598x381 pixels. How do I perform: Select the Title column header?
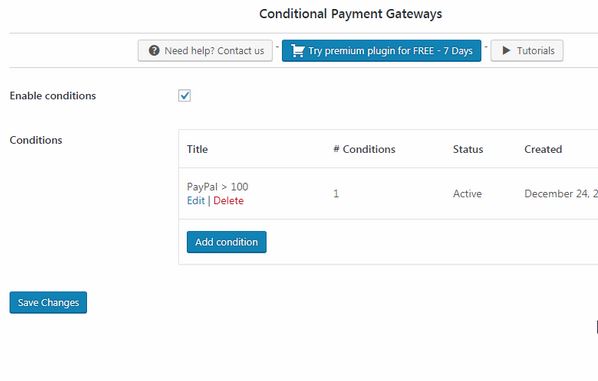197,149
